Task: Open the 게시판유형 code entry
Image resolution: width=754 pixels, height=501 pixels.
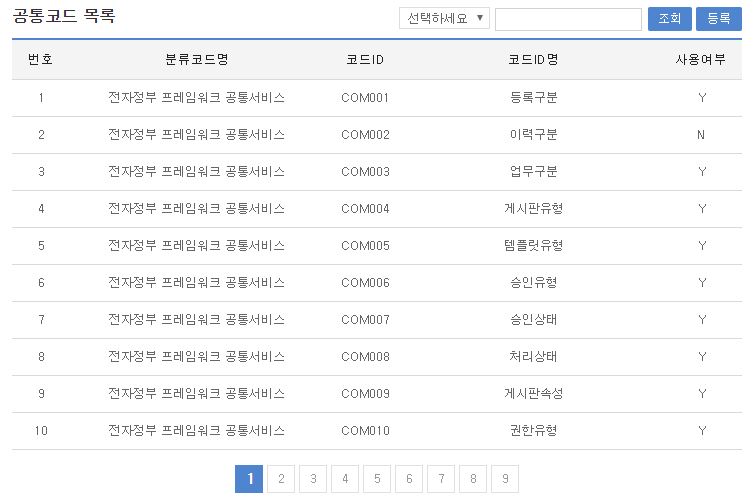Action: pyautogui.click(x=533, y=209)
